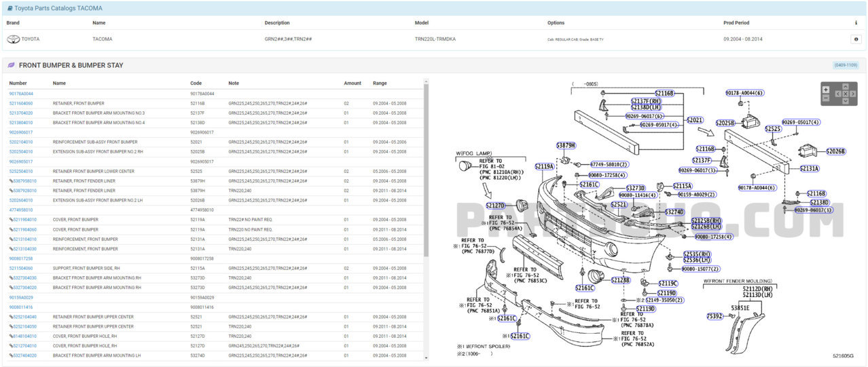Open part number 5211904060

(x=24, y=229)
